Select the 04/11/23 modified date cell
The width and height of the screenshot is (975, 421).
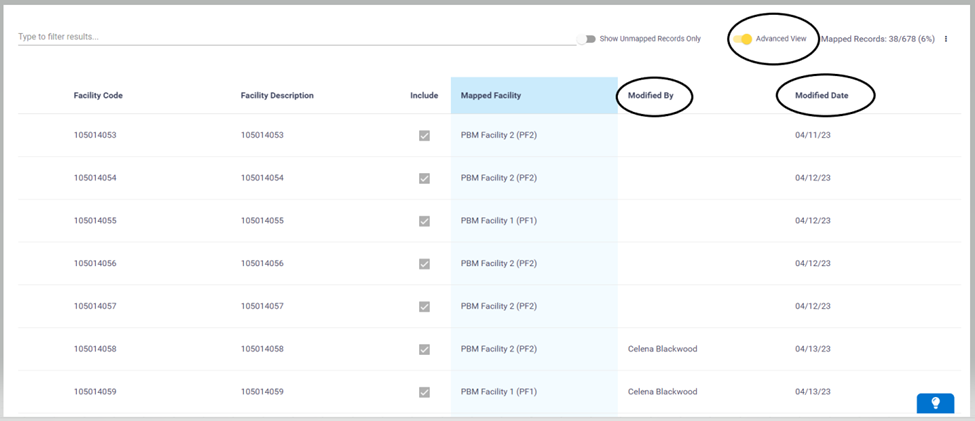click(x=813, y=135)
